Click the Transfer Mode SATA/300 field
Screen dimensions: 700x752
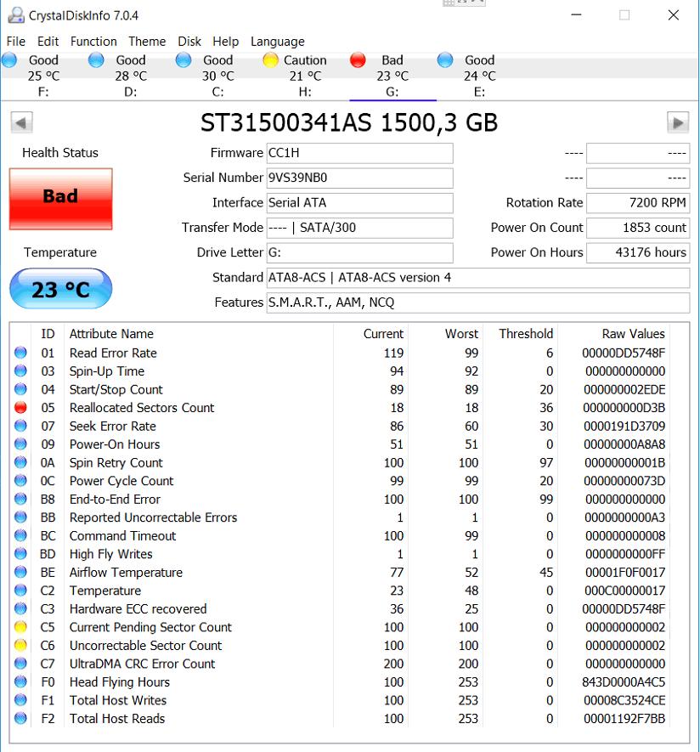point(359,228)
